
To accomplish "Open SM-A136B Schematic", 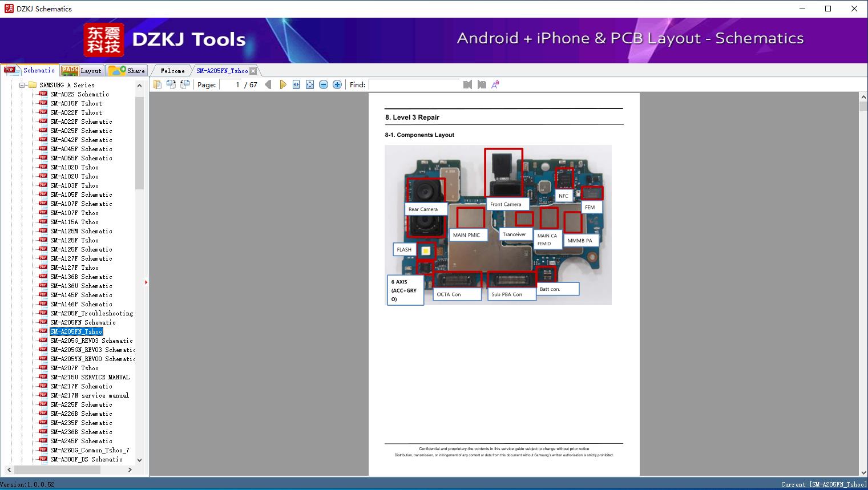I will pyautogui.click(x=81, y=277).
